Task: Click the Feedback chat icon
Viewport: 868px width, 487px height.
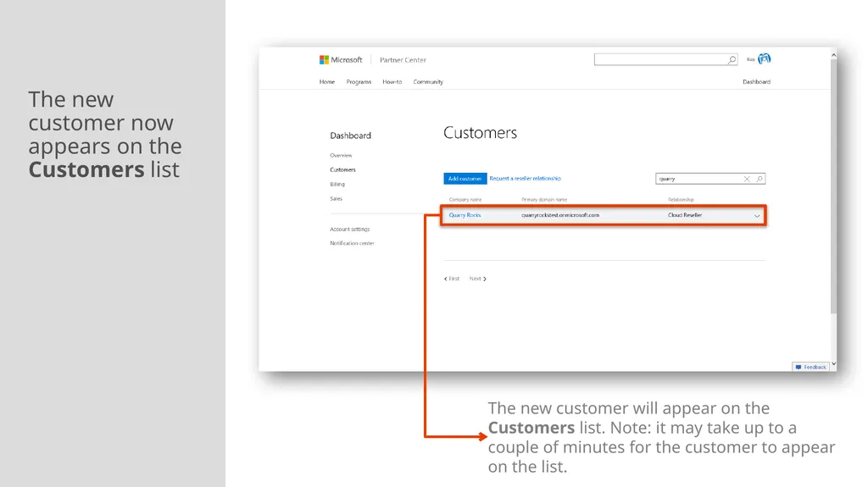Action: 798,367
